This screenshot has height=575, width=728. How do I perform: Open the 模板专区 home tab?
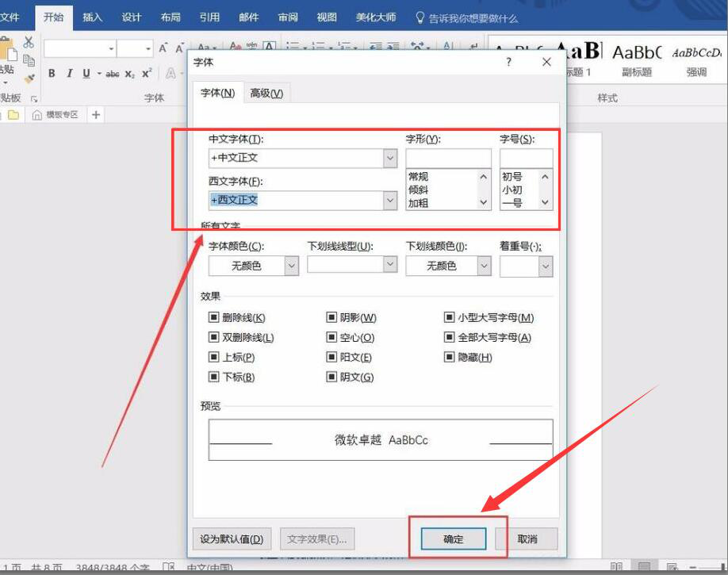(56, 115)
